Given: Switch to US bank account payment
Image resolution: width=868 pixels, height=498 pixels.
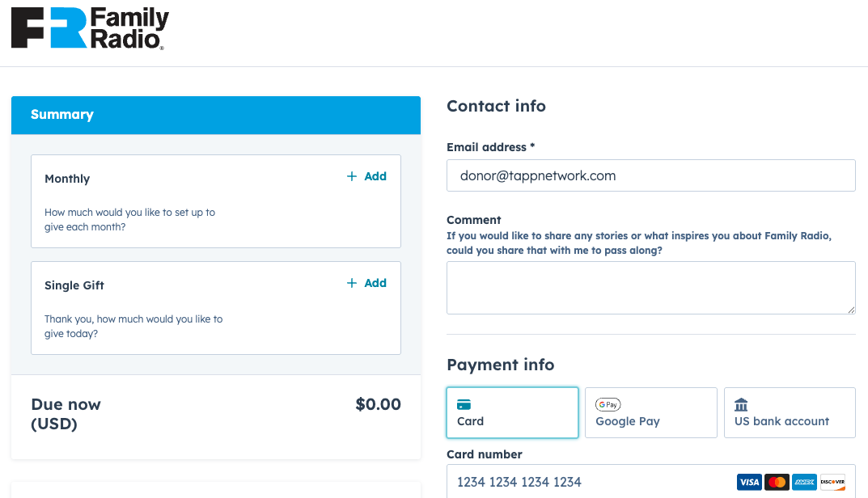Looking at the screenshot, I should coord(790,412).
